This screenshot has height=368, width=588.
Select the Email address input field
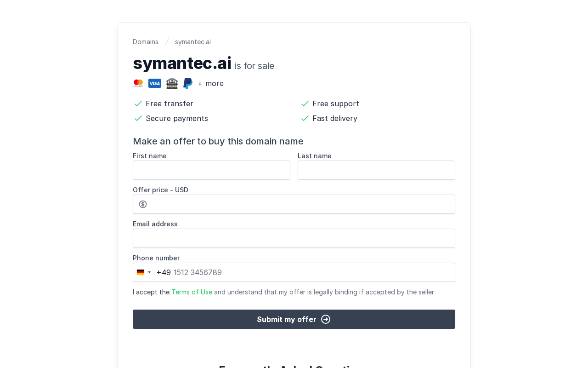(x=294, y=238)
